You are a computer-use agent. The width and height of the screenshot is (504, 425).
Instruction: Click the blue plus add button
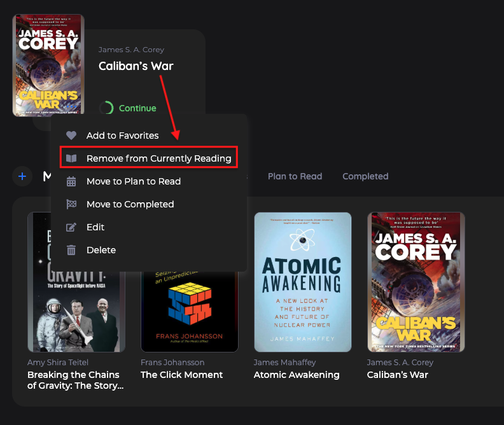[22, 176]
